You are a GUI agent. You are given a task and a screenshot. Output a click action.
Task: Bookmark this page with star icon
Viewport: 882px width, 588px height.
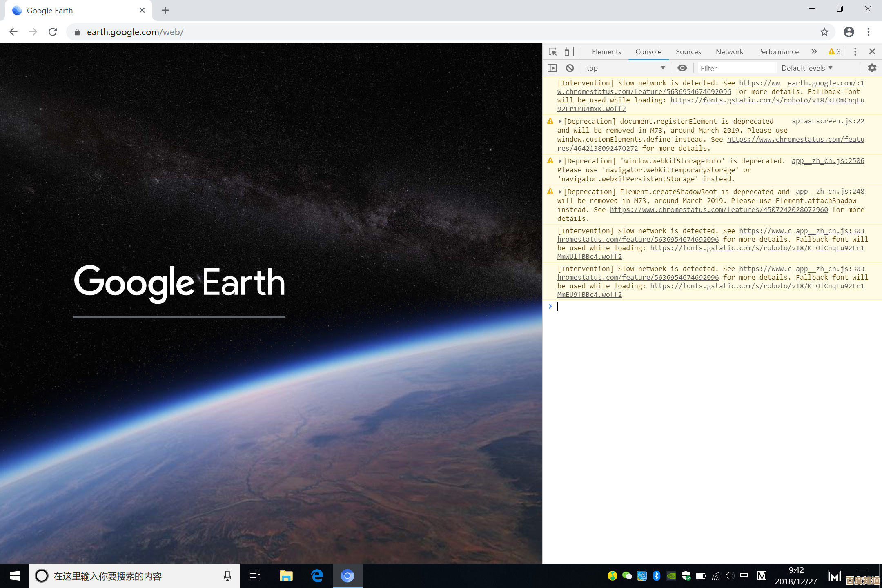(824, 32)
